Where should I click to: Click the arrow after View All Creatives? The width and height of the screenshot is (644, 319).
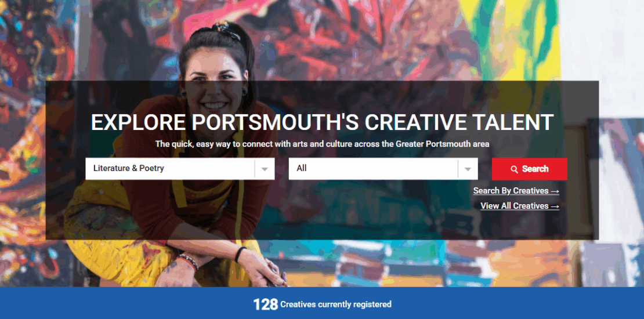click(x=555, y=206)
